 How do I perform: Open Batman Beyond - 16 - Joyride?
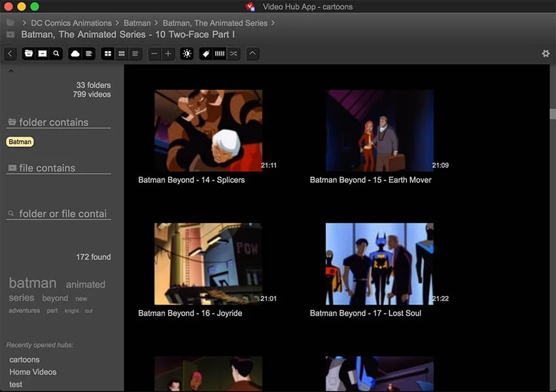(208, 264)
